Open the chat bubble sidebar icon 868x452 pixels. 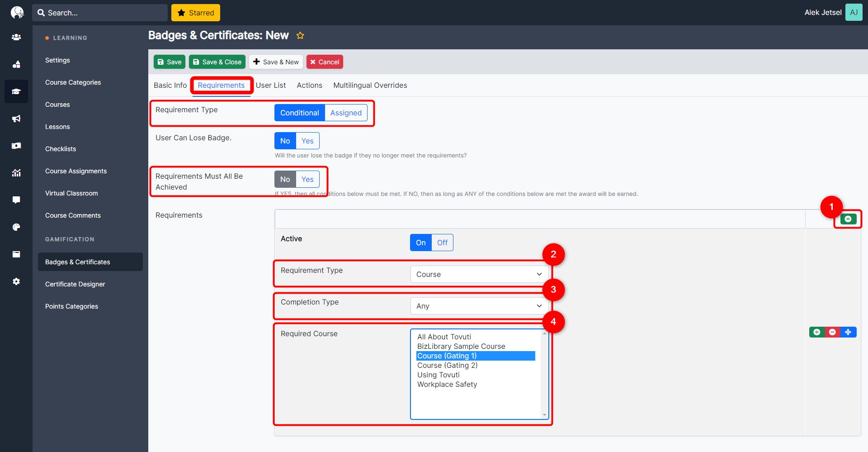click(16, 200)
